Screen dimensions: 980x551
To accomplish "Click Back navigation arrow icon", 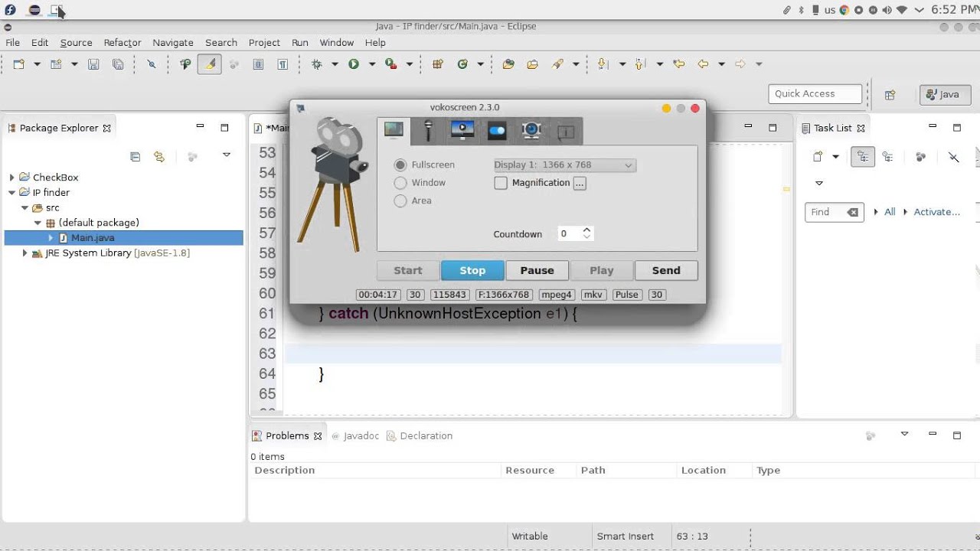I will [703, 64].
